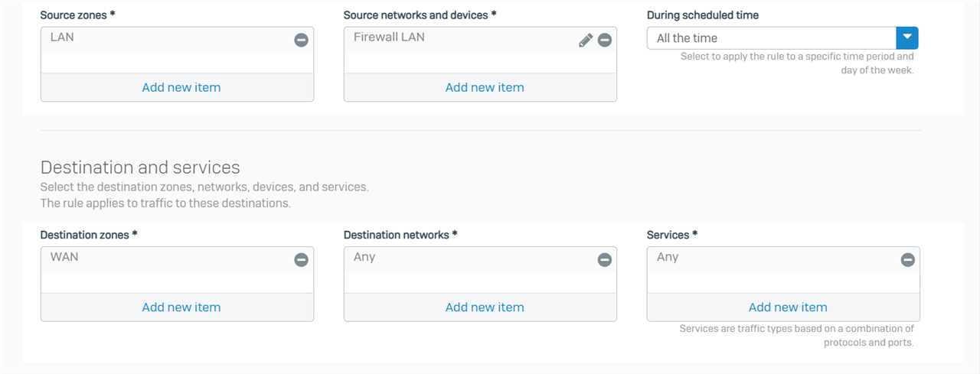Edit the Firewall LAN entry with pencil icon
This screenshot has height=374, width=980.
click(586, 40)
